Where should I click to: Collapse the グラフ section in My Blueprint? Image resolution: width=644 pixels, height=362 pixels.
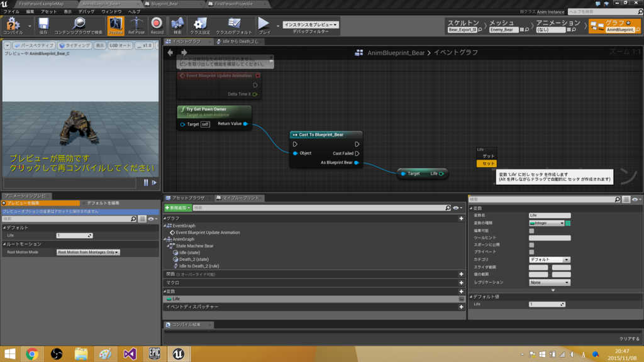[x=165, y=218]
